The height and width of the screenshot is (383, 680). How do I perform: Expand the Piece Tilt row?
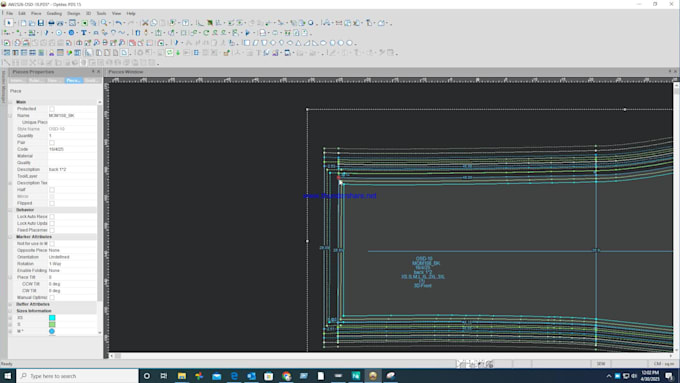pyautogui.click(x=11, y=277)
